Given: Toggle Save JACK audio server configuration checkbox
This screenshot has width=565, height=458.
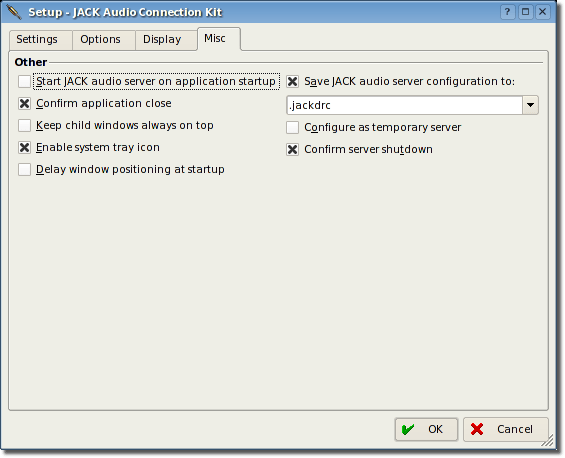Looking at the screenshot, I should pyautogui.click(x=293, y=82).
